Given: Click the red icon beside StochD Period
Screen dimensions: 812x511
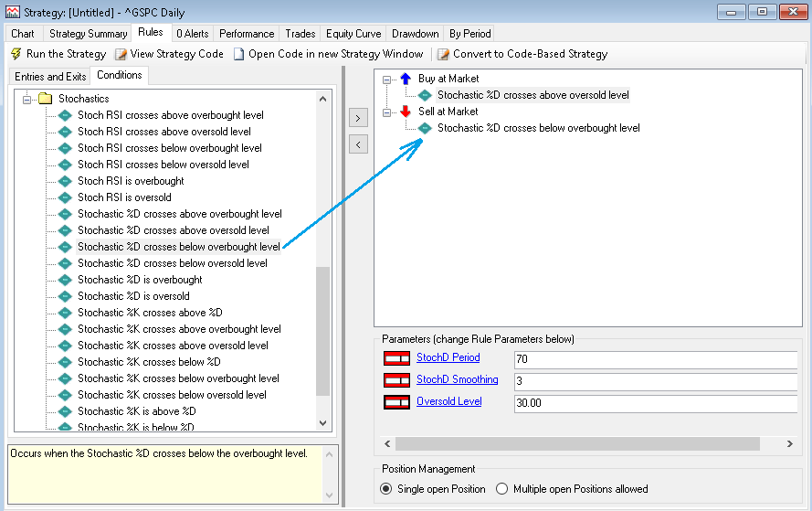Looking at the screenshot, I should coord(396,358).
